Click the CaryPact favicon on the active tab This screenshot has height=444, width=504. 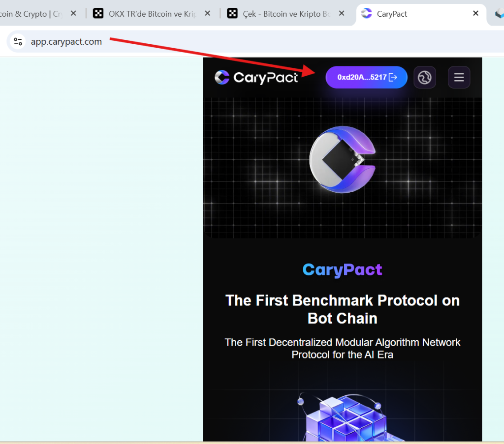click(x=366, y=13)
